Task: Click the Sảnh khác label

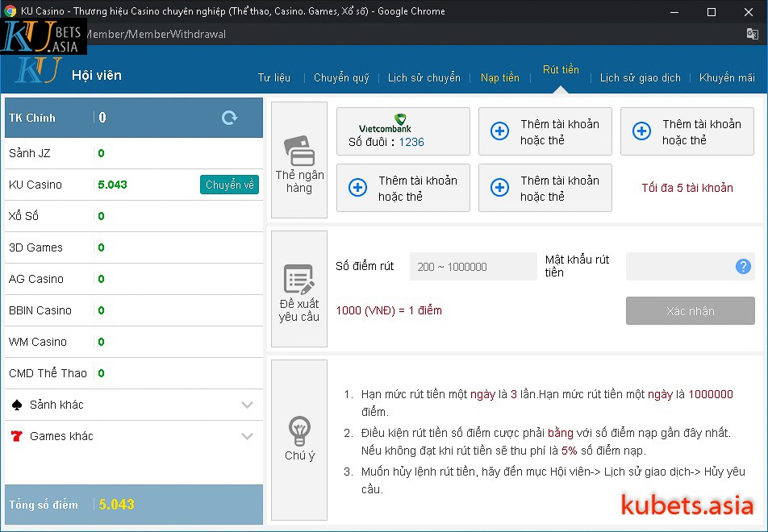Action: (x=56, y=405)
